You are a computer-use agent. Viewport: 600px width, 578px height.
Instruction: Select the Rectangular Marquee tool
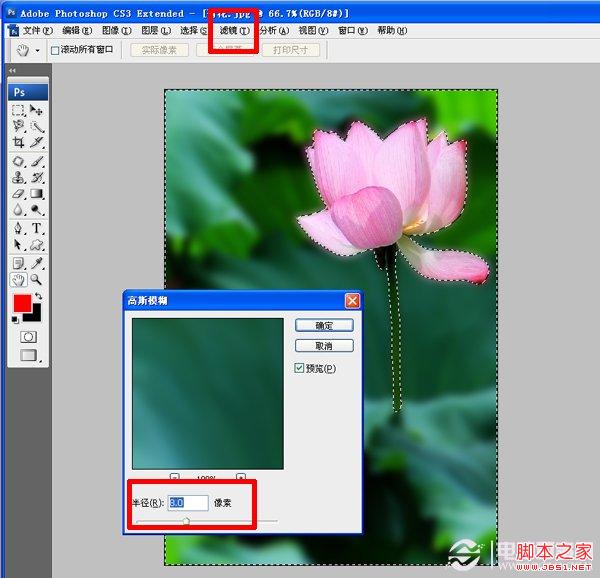pos(18,111)
